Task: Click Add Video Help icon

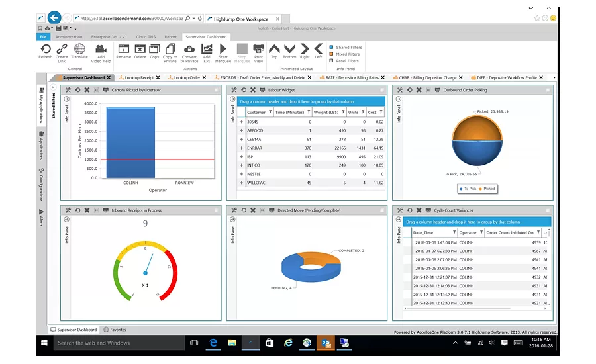Action: coord(101,49)
